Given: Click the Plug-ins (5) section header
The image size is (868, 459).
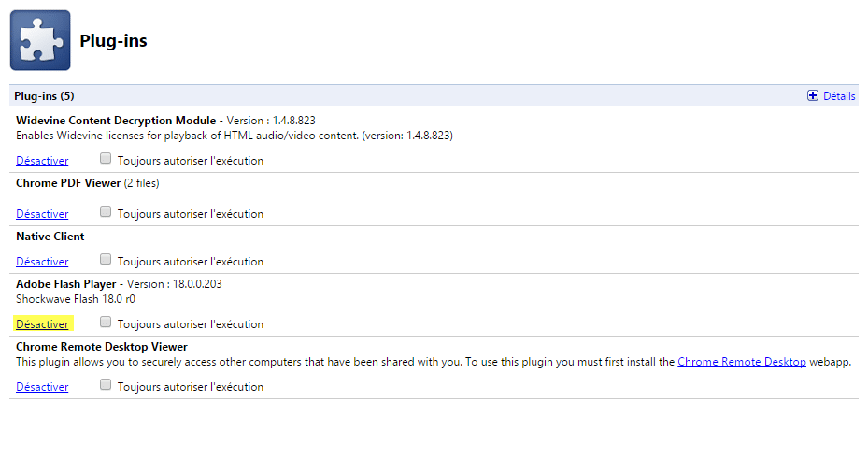Looking at the screenshot, I should click(44, 96).
